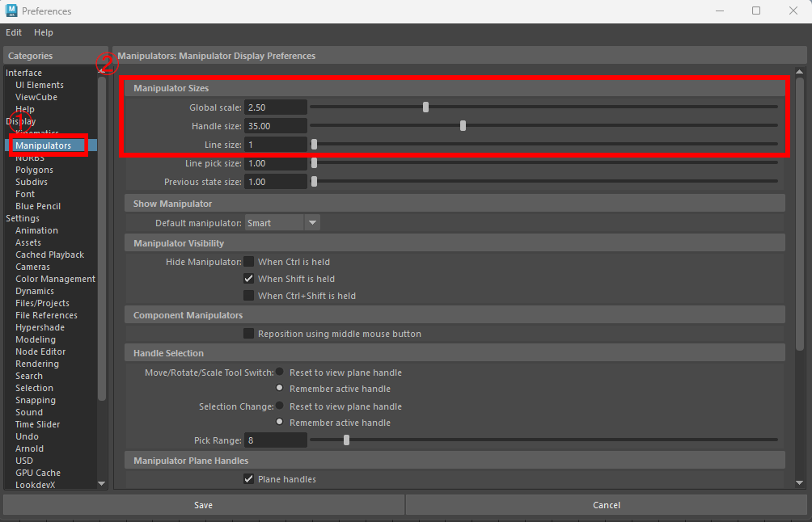Toggle the Plane handles checkbox
The image size is (812, 522).
[x=249, y=479]
